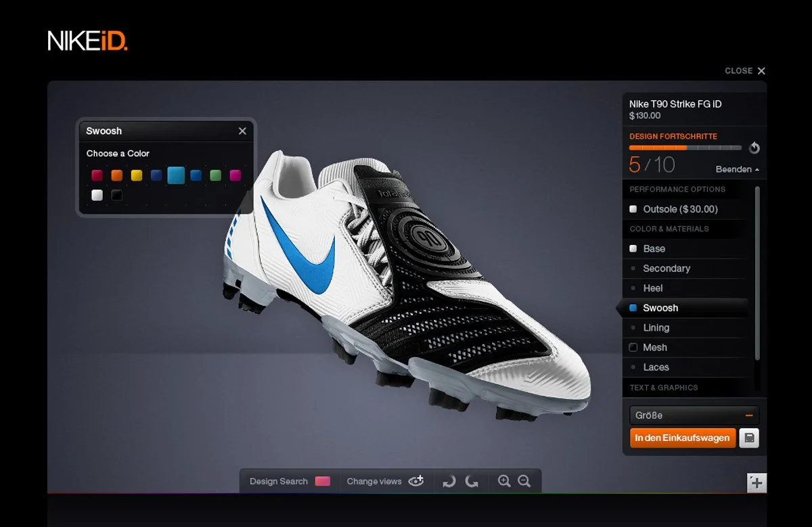The height and width of the screenshot is (527, 812).
Task: Pick the red swoosh color swatch
Action: 97,175
